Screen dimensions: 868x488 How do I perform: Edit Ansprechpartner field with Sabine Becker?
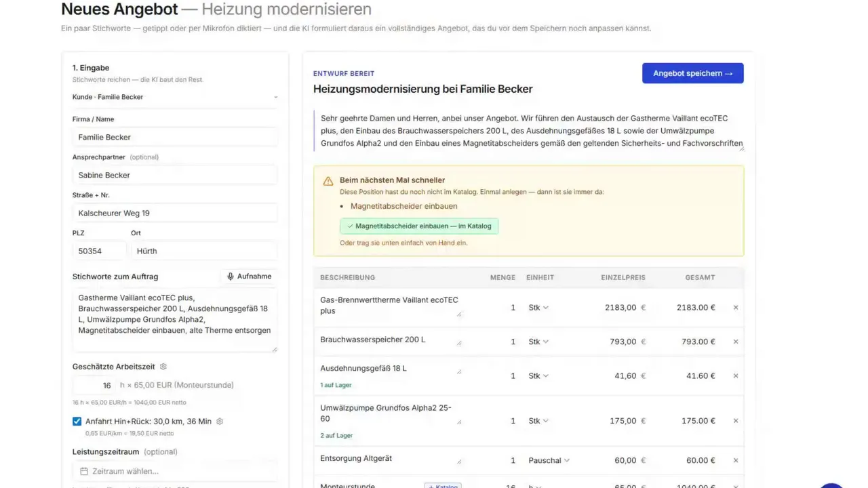point(175,175)
